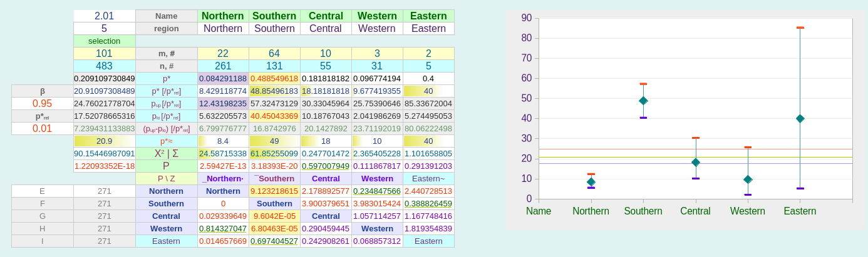Click the matrix cell 6.80463E-05
Screen dimensions: 868x257
[x=274, y=229]
